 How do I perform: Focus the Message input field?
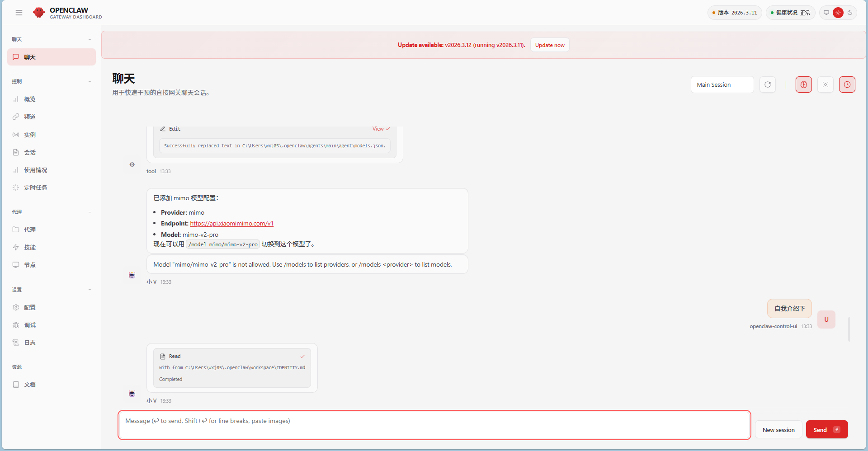point(434,425)
